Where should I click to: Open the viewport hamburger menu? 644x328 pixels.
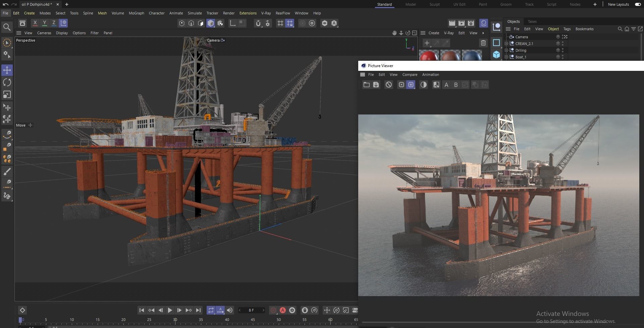19,33
